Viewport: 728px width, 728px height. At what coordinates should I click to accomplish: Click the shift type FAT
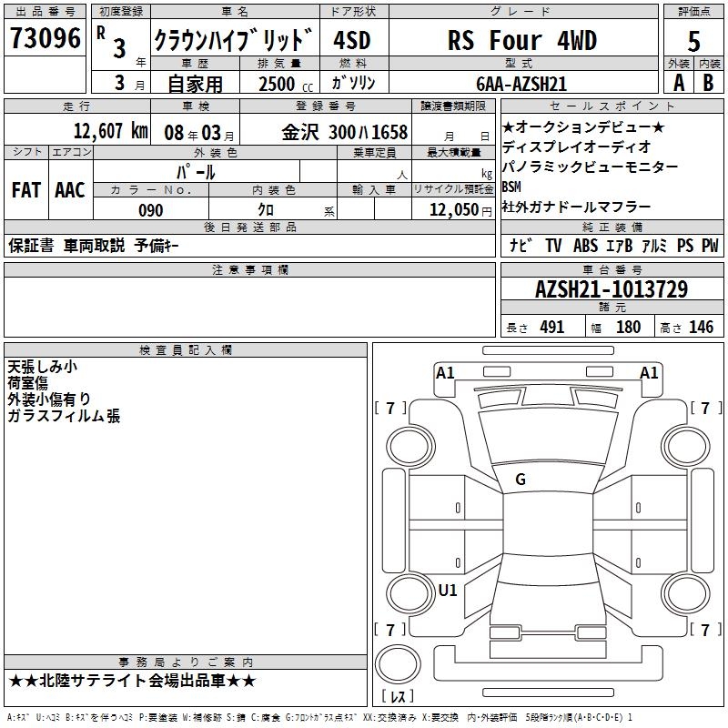(26, 190)
